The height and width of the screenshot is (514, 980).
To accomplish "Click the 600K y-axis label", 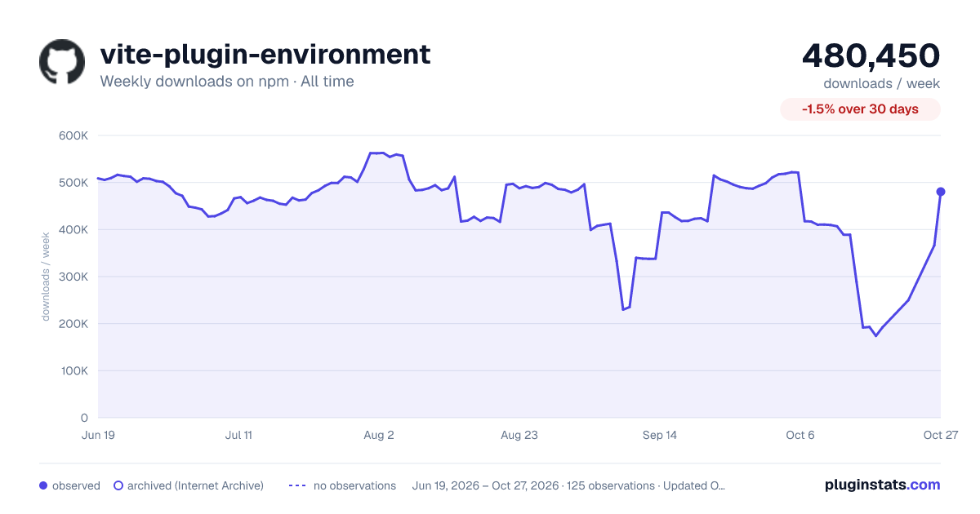I will pos(73,135).
